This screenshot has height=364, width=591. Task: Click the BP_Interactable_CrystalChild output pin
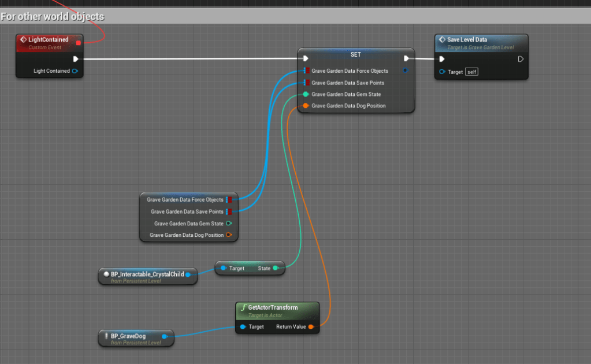point(188,274)
